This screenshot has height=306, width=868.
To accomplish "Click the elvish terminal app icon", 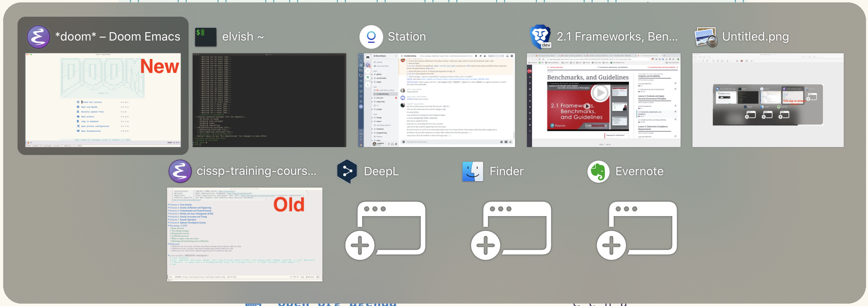I will point(206,37).
